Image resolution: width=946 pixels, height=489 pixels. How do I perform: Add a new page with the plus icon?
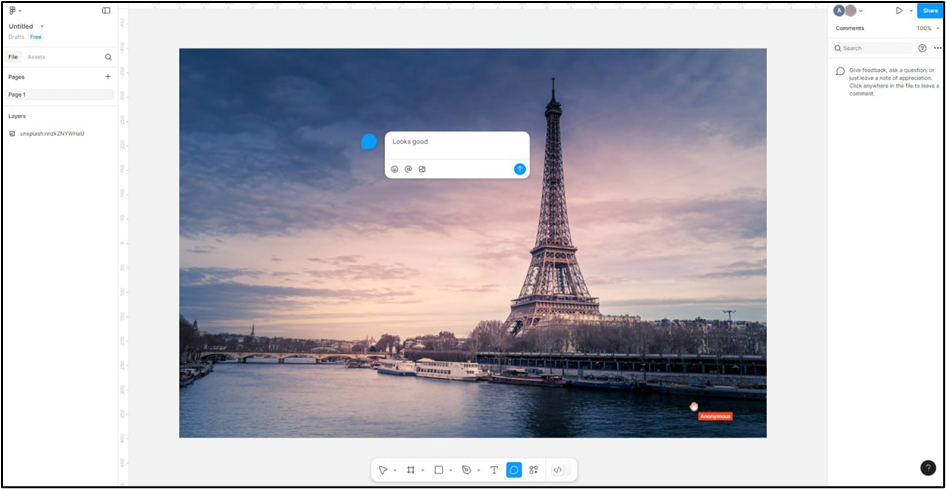[108, 77]
